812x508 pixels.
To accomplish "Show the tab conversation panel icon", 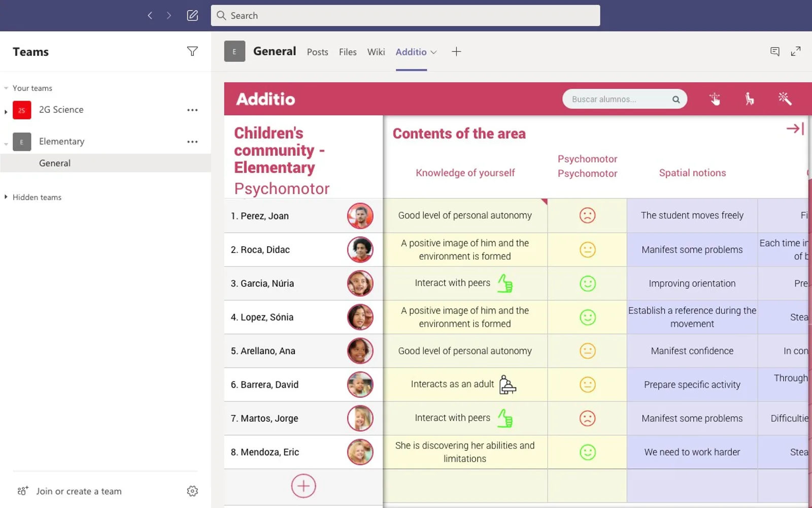I will tap(774, 51).
